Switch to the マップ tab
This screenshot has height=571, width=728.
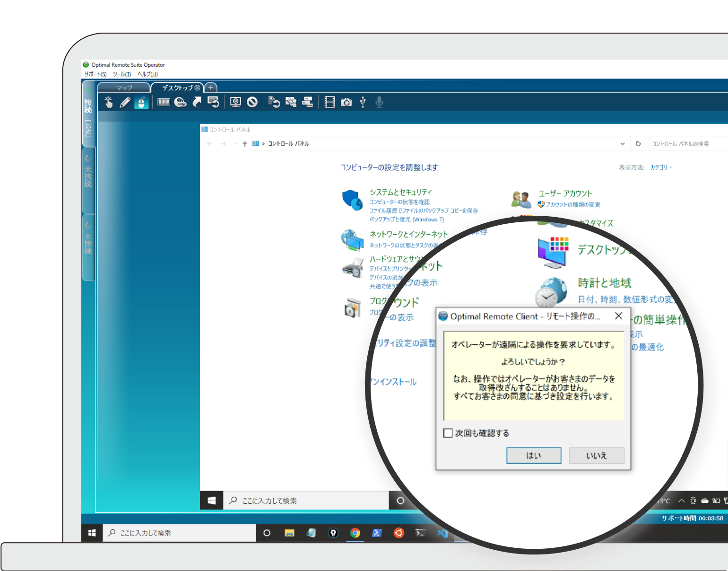[124, 87]
